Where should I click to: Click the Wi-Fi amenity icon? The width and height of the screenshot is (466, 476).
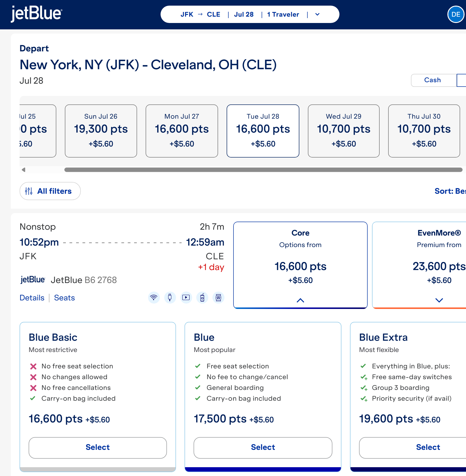(154, 297)
